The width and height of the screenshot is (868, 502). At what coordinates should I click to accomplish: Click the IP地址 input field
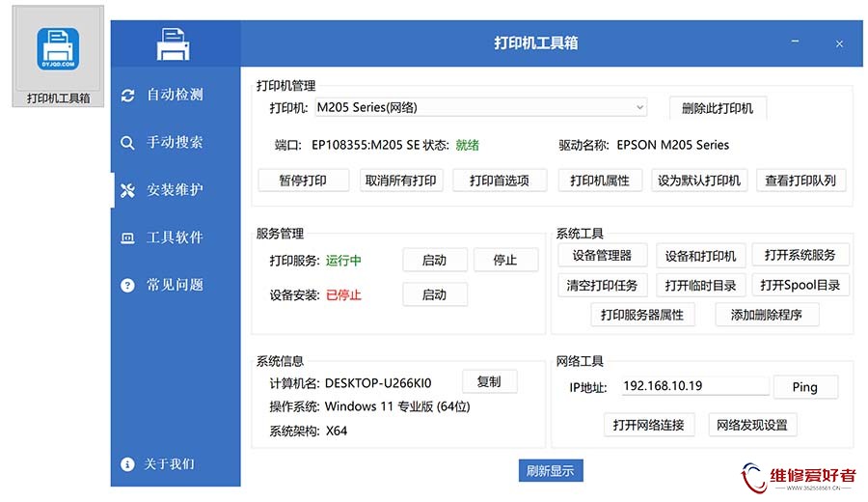point(693,386)
